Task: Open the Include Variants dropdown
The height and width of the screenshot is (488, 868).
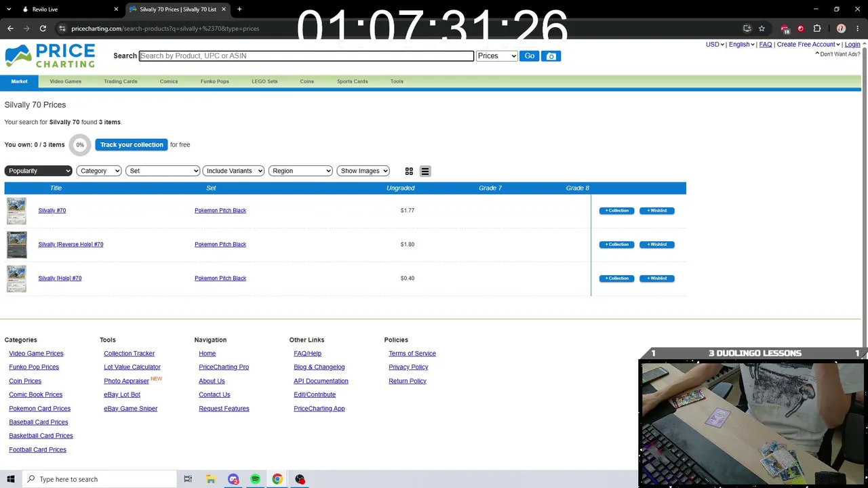Action: click(233, 171)
